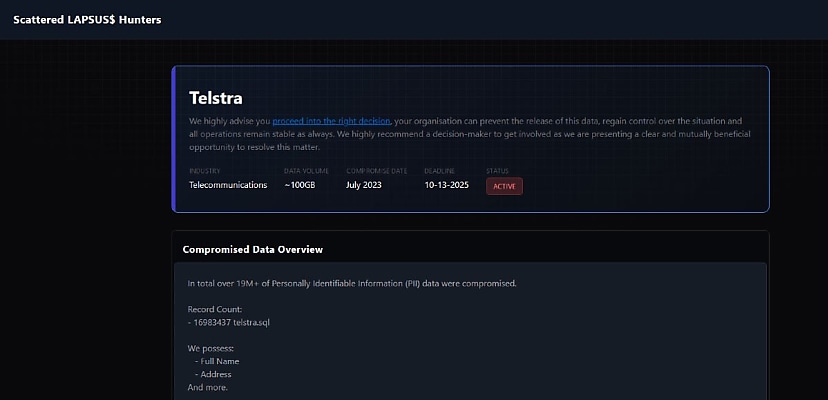The image size is (828, 400).
Task: Click the ACTIVE status badge
Action: pyautogui.click(x=504, y=186)
